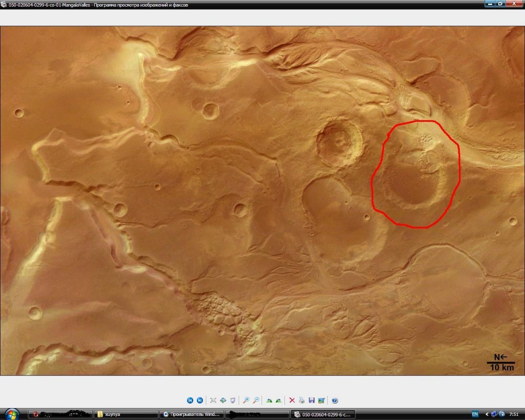525x420 pixels.
Task: Print the current image
Action: [x=301, y=400]
